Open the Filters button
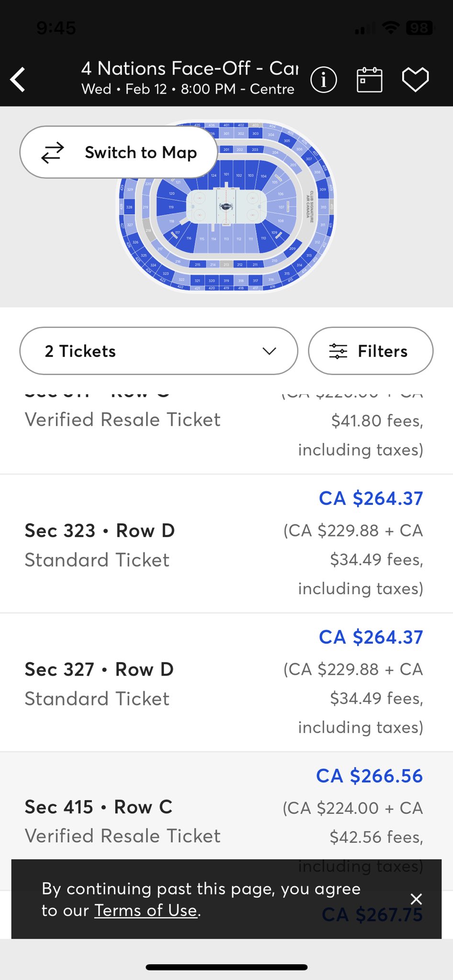453x980 pixels. (x=371, y=351)
